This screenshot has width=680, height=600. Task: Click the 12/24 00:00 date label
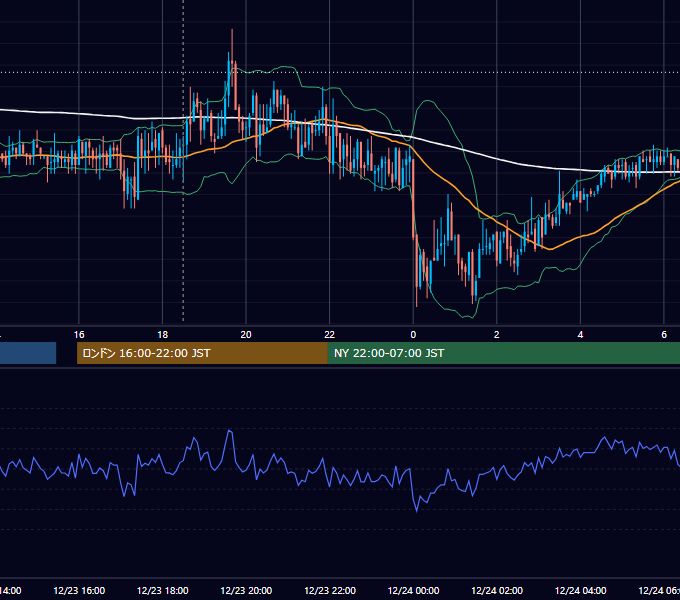coord(413,591)
